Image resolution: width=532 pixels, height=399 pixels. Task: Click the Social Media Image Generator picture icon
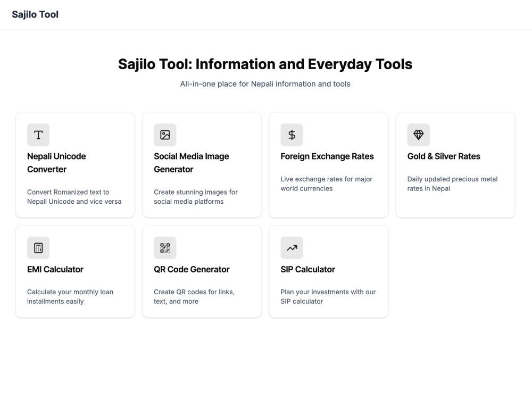165,135
